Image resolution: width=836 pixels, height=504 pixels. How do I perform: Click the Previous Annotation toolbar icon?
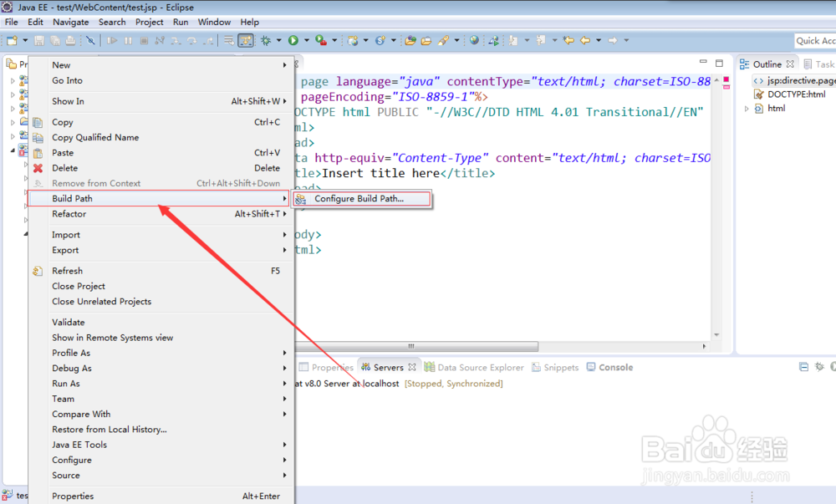click(x=541, y=40)
